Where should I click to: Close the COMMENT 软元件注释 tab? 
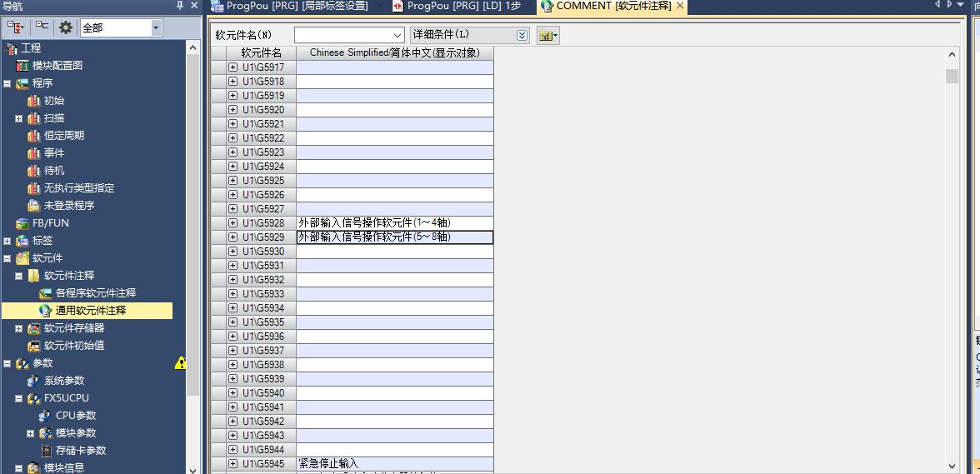[680, 6]
